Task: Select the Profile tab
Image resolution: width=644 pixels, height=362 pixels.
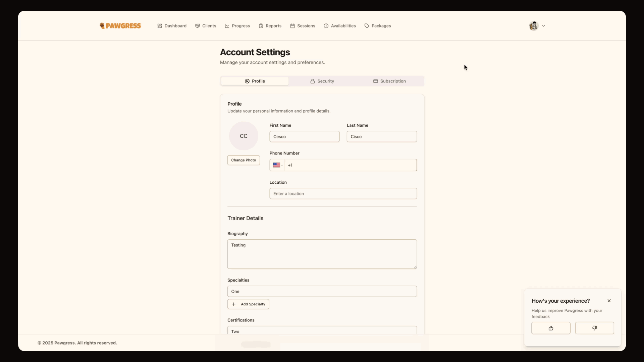Action: click(255, 81)
